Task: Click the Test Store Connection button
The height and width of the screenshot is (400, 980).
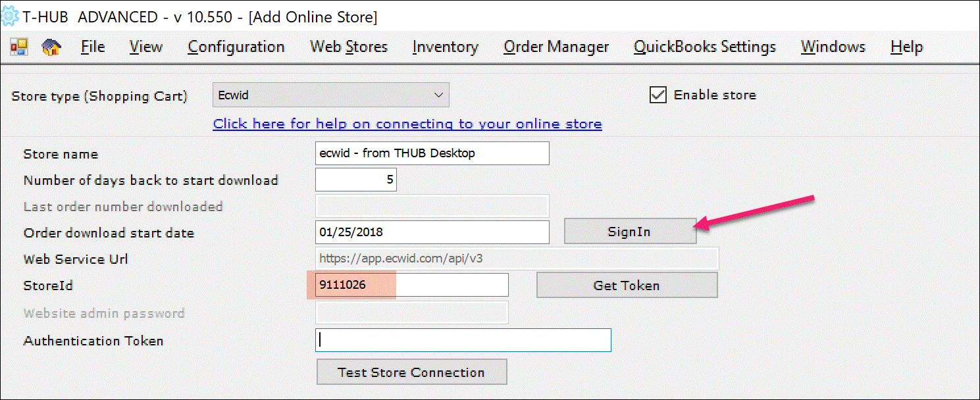Action: 411,372
